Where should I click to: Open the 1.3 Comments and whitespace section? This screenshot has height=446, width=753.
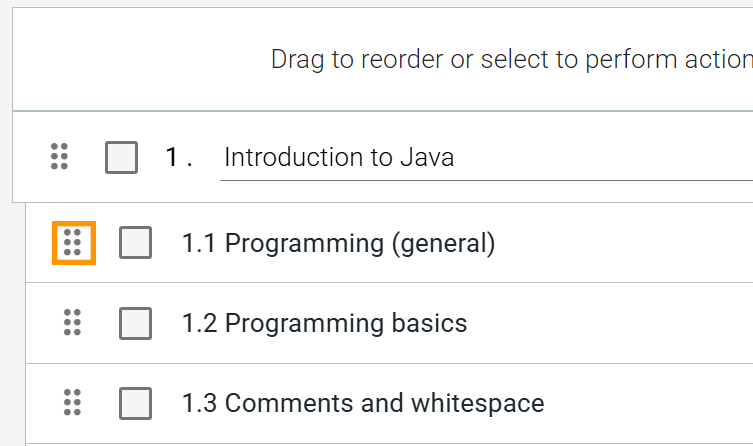click(363, 403)
